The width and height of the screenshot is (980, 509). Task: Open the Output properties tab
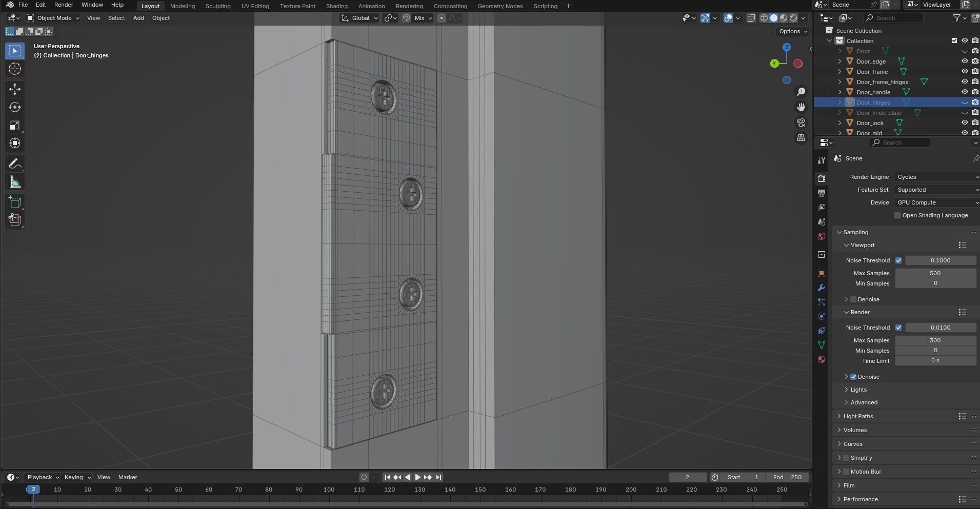pyautogui.click(x=822, y=193)
